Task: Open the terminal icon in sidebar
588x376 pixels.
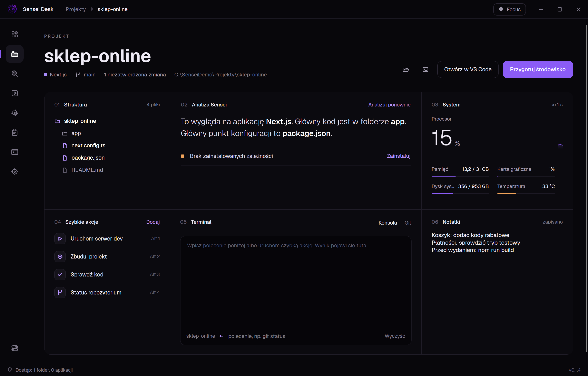Action: [15, 152]
